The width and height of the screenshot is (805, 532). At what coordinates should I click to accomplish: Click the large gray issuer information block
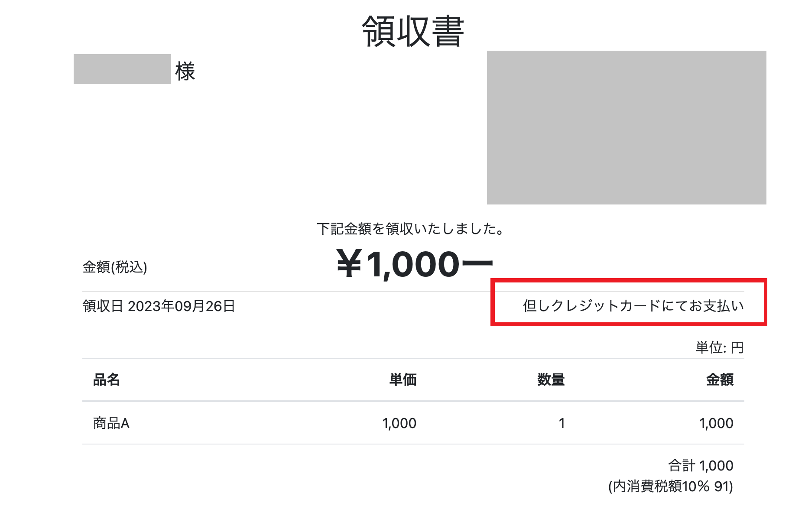click(626, 127)
